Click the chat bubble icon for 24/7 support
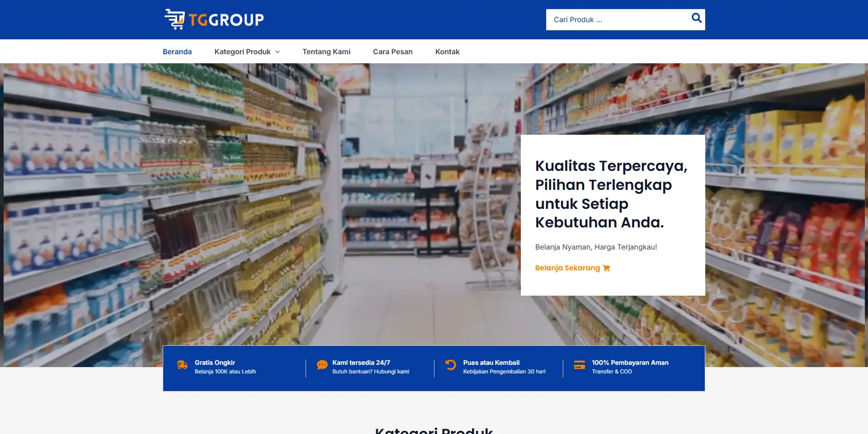868x434 pixels. click(x=322, y=365)
